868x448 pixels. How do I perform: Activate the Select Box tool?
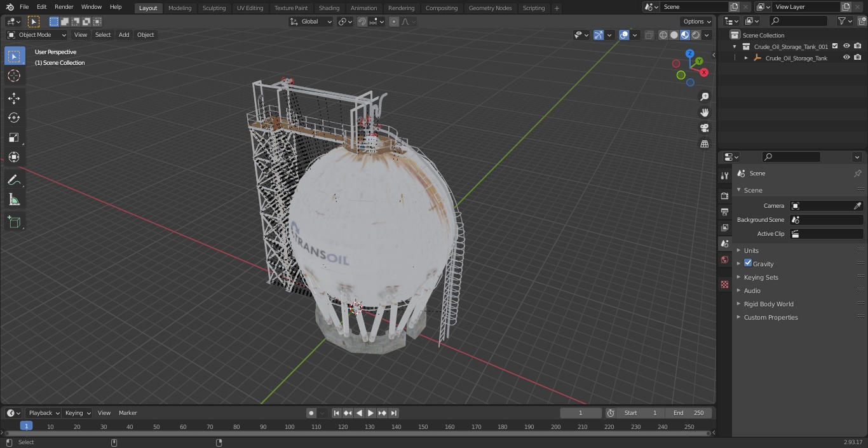[14, 56]
